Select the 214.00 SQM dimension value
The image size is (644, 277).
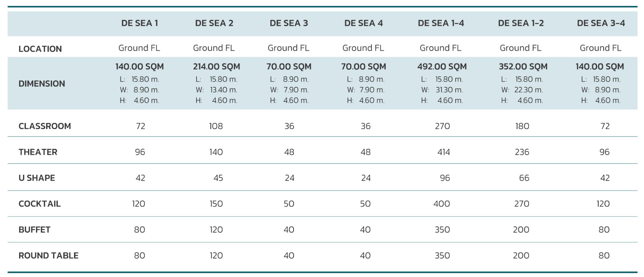(217, 67)
